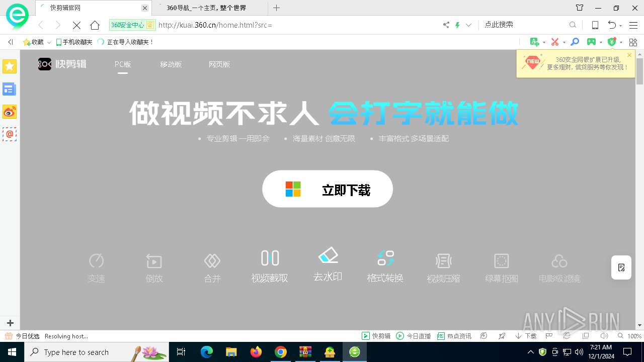Expand the translate extension dropdown arrow
Image resolution: width=644 pixels, height=362 pixels.
pyautogui.click(x=544, y=42)
